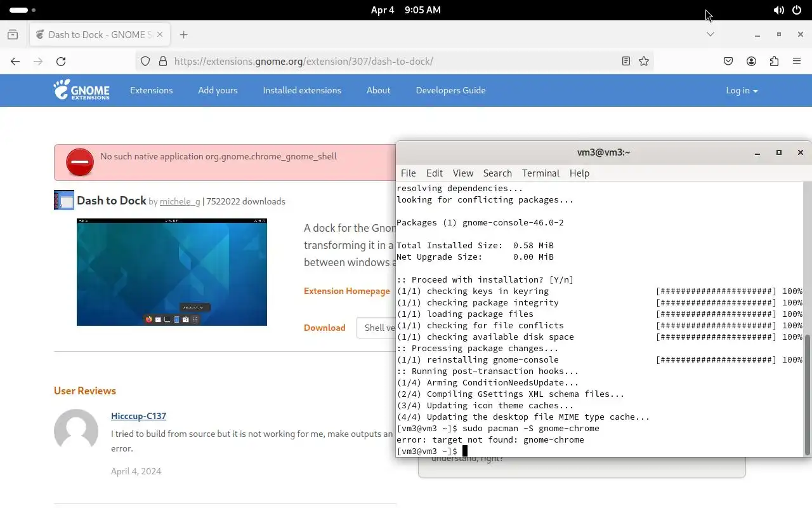The width and height of the screenshot is (812, 508).
Task: Open the terminal Edit menu
Action: click(x=435, y=173)
